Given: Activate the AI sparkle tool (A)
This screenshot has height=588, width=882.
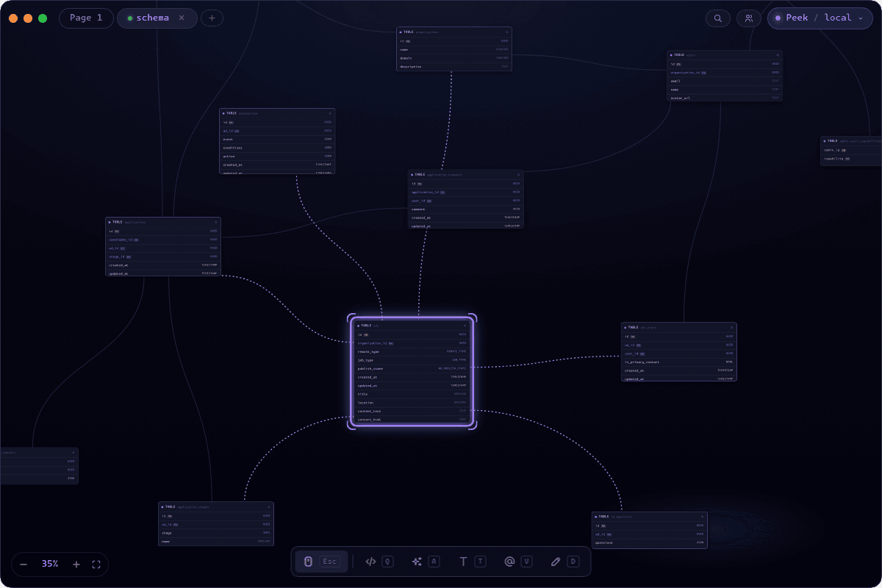Looking at the screenshot, I should point(426,562).
